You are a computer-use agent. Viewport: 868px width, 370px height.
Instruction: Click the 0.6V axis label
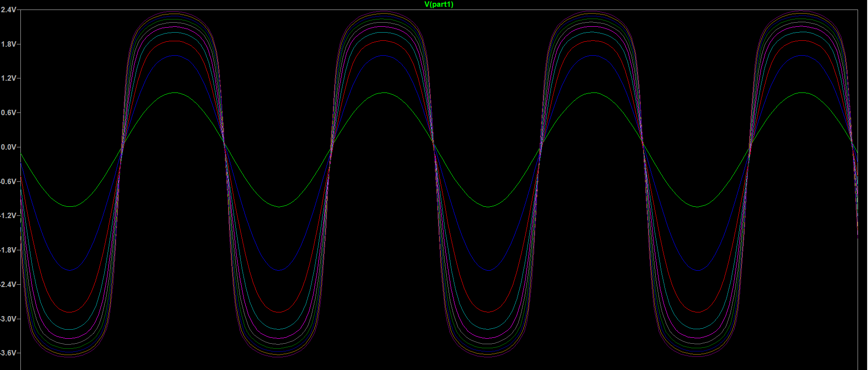pyautogui.click(x=9, y=112)
